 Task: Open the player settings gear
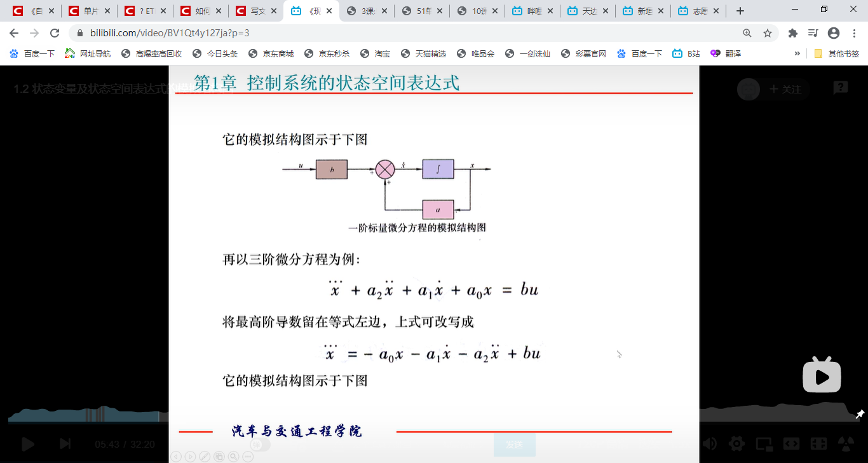[736, 444]
